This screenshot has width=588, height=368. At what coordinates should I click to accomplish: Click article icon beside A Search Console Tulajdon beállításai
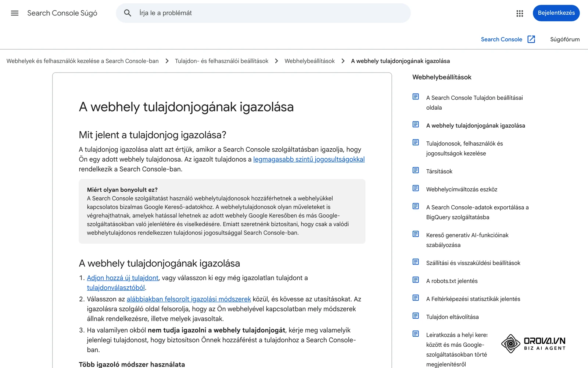(x=416, y=97)
